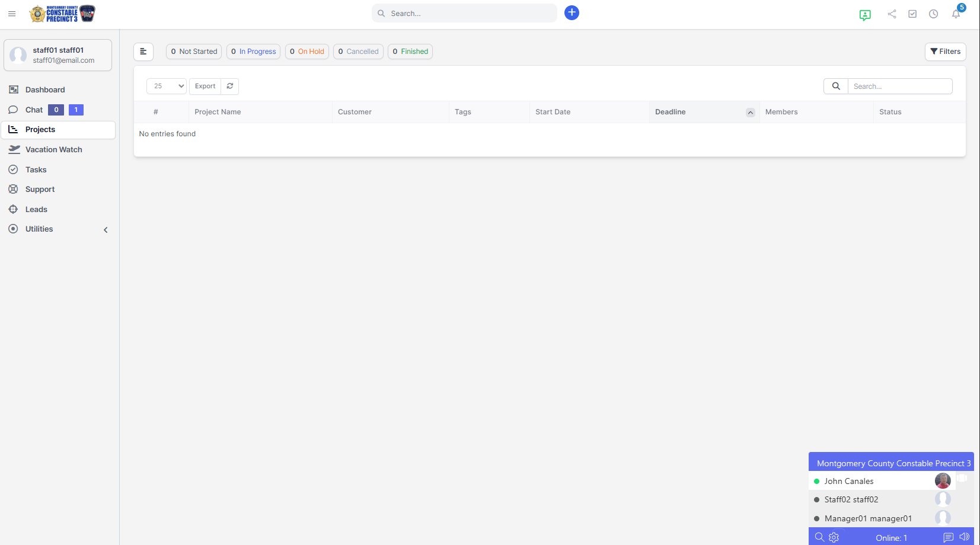Click the refresh table icon
Screen dimensions: 980x545
pos(230,86)
